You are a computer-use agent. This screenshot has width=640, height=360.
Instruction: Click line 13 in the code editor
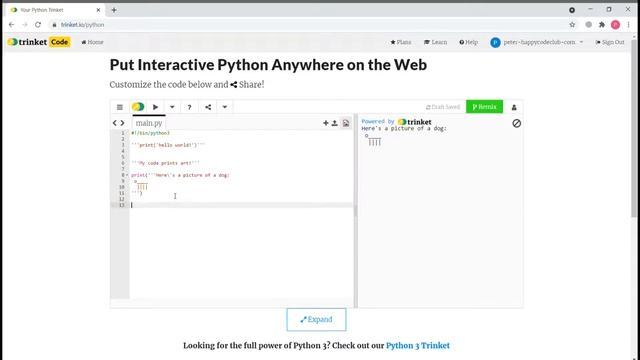[x=241, y=205]
